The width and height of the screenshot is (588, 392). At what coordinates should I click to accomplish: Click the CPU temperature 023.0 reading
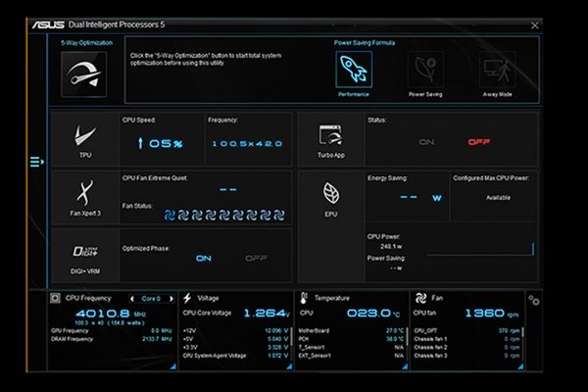[373, 313]
